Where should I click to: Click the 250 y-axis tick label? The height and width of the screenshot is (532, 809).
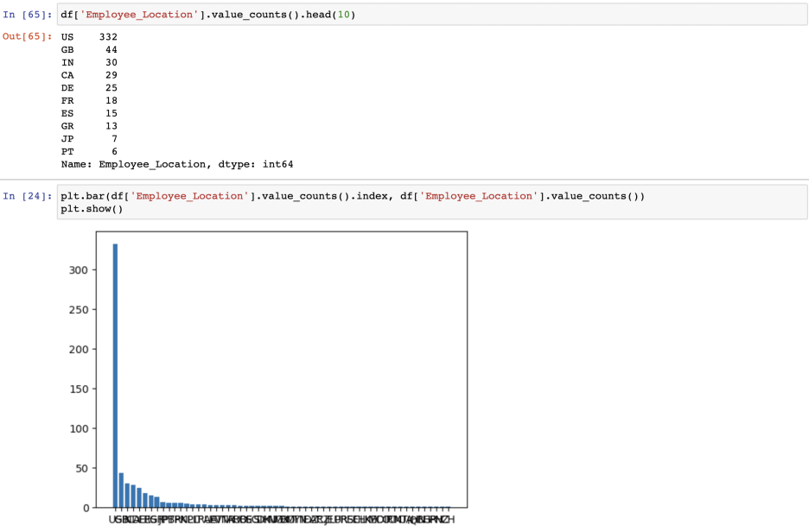pos(79,310)
